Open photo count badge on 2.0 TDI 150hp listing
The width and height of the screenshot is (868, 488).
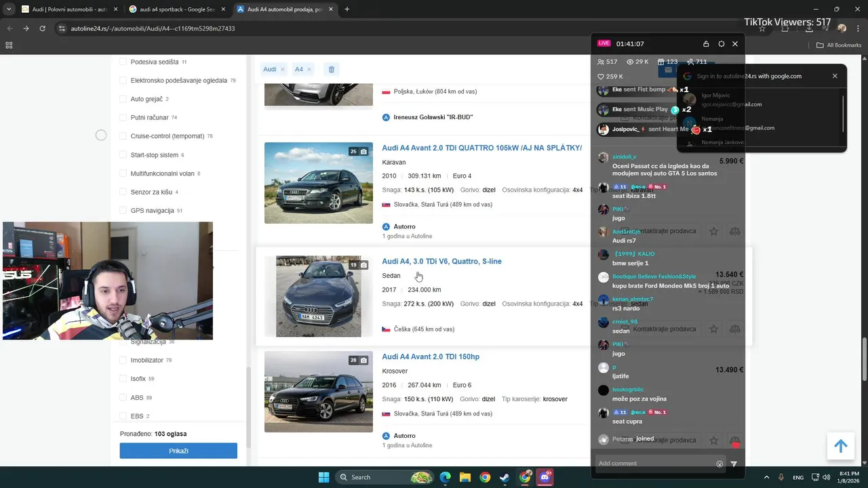(358, 361)
